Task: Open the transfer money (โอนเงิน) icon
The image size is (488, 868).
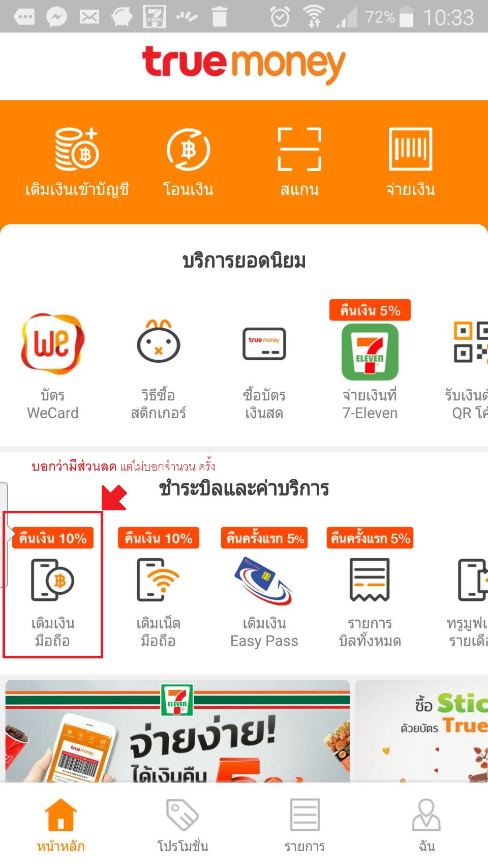Action: point(188,150)
